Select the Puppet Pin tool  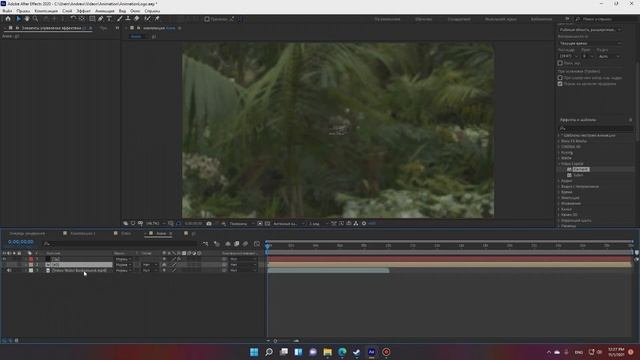pyautogui.click(x=157, y=19)
